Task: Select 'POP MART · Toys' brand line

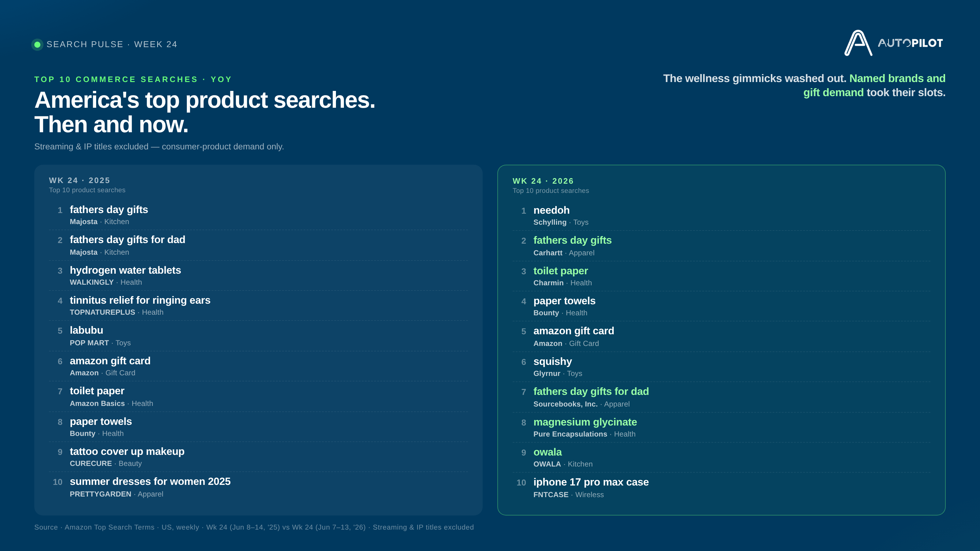Action: (x=100, y=343)
